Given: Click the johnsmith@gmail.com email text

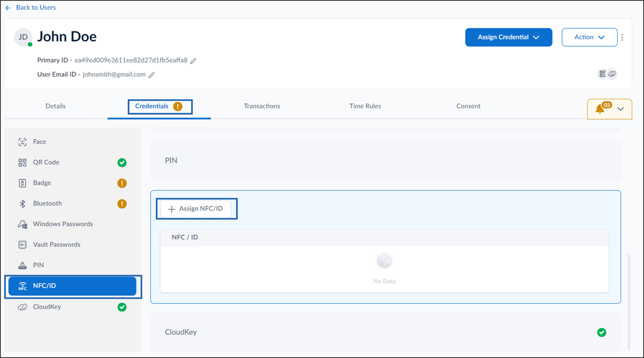Looking at the screenshot, I should point(114,74).
